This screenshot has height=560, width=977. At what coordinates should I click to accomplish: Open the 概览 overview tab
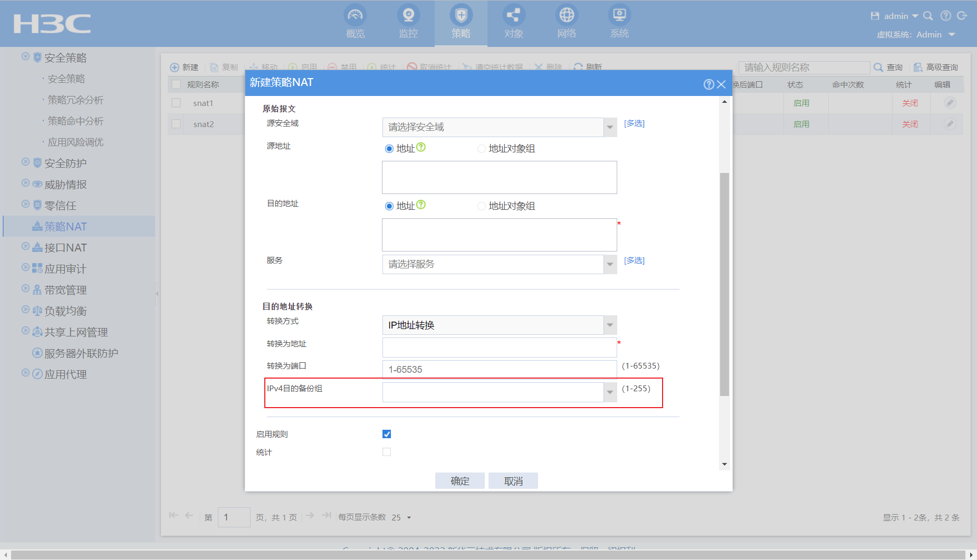tap(355, 23)
